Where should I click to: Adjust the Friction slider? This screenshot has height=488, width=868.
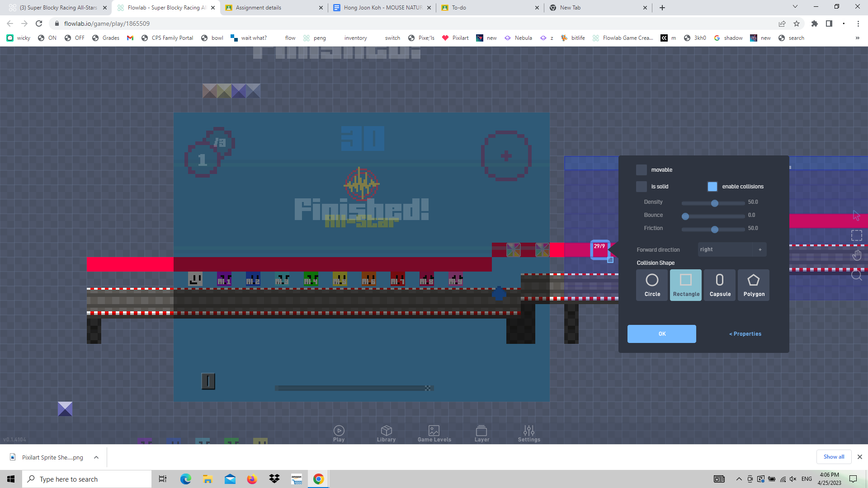[713, 230]
